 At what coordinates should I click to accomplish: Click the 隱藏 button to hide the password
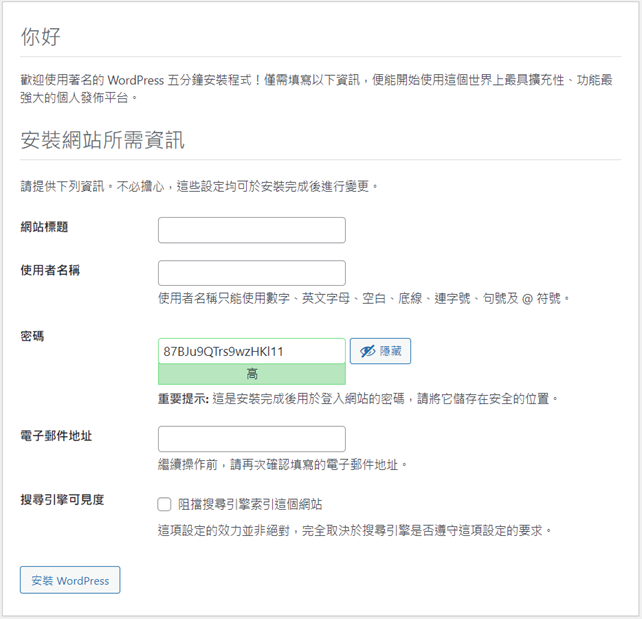click(x=380, y=351)
